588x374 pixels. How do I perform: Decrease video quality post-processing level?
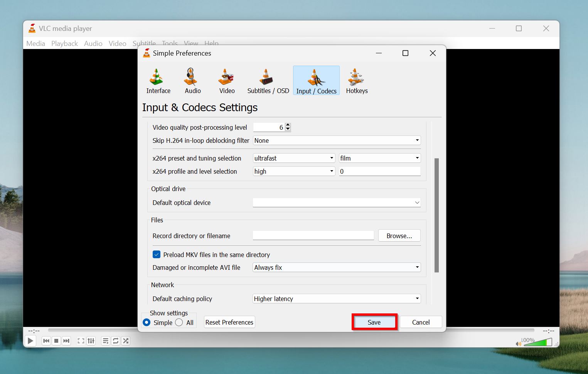coord(288,129)
